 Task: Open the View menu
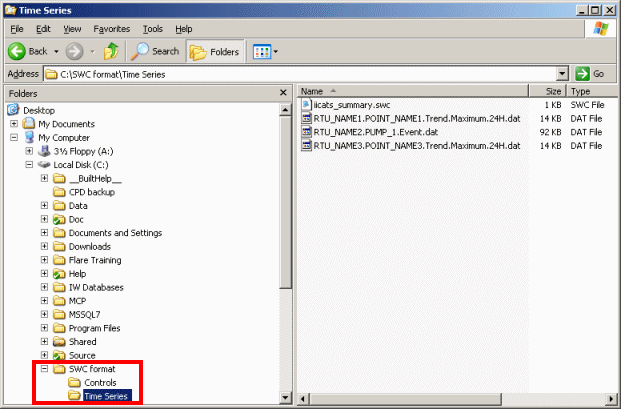(72, 29)
